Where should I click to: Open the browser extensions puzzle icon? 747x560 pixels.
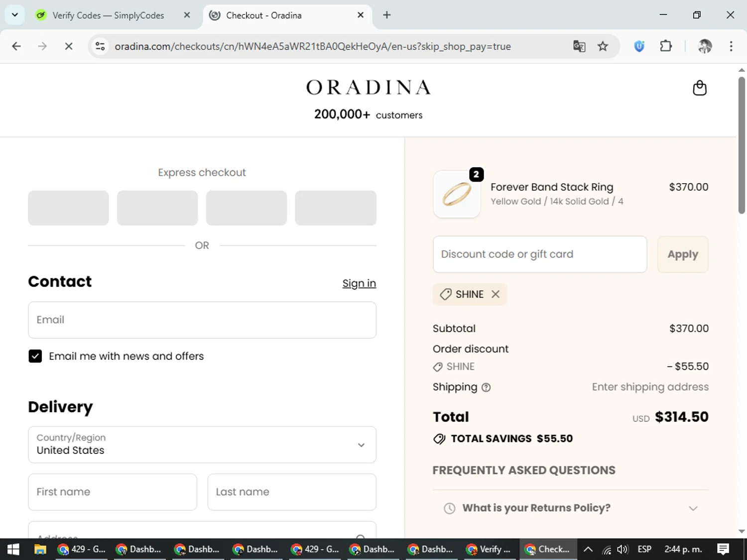point(666,46)
